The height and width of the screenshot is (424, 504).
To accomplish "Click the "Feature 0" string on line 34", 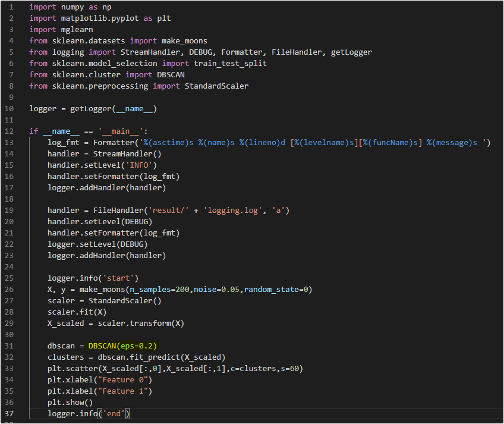I will click(x=122, y=380).
